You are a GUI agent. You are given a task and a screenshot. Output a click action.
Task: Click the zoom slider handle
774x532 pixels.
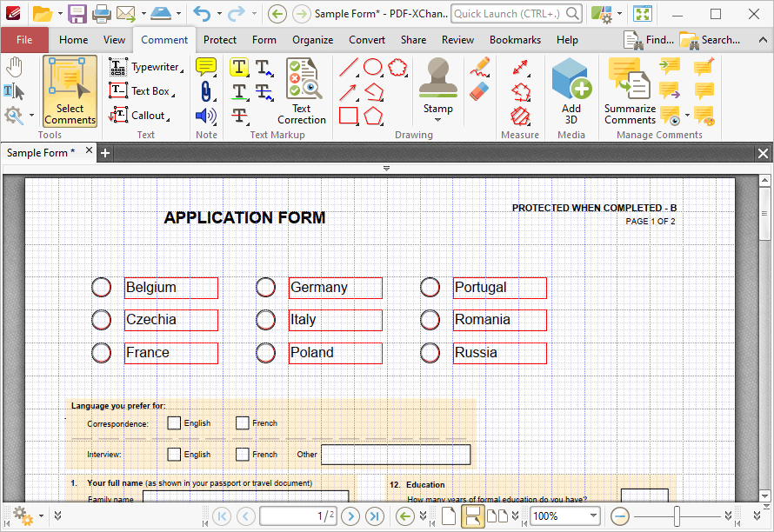[677, 516]
